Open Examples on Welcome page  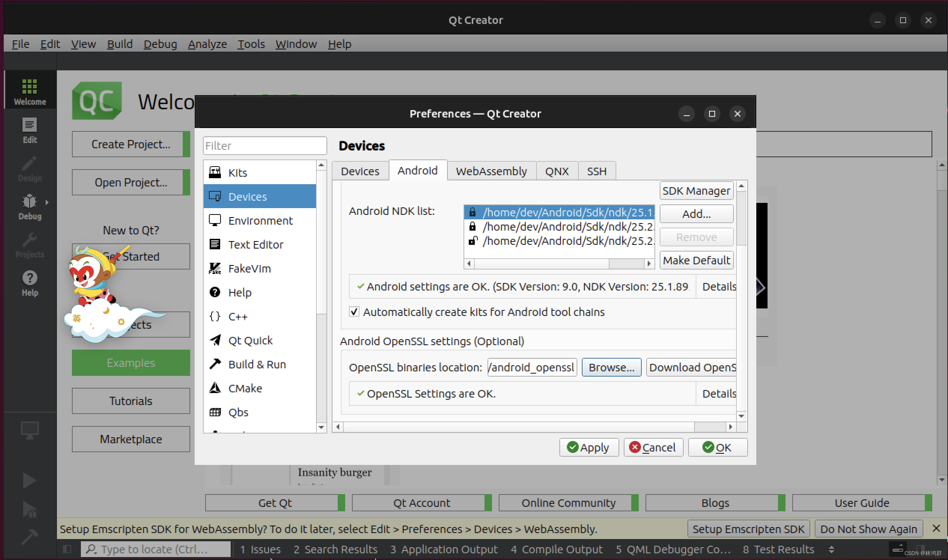click(131, 363)
